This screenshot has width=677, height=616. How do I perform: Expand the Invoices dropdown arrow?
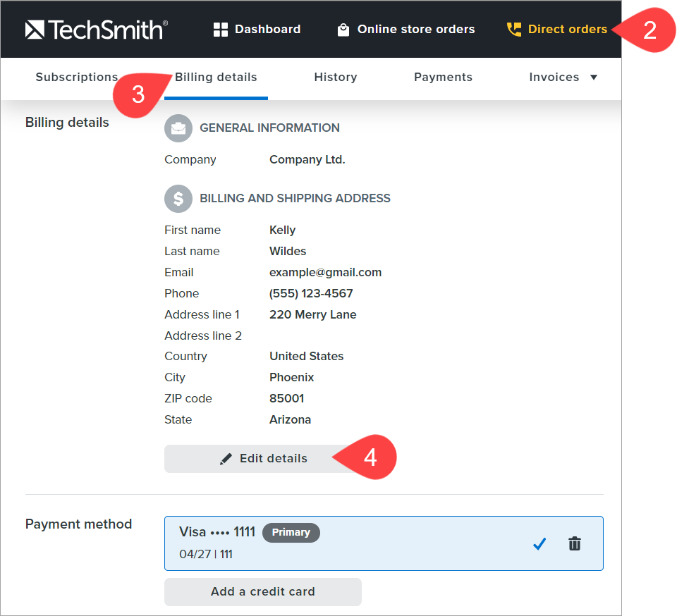pos(594,78)
